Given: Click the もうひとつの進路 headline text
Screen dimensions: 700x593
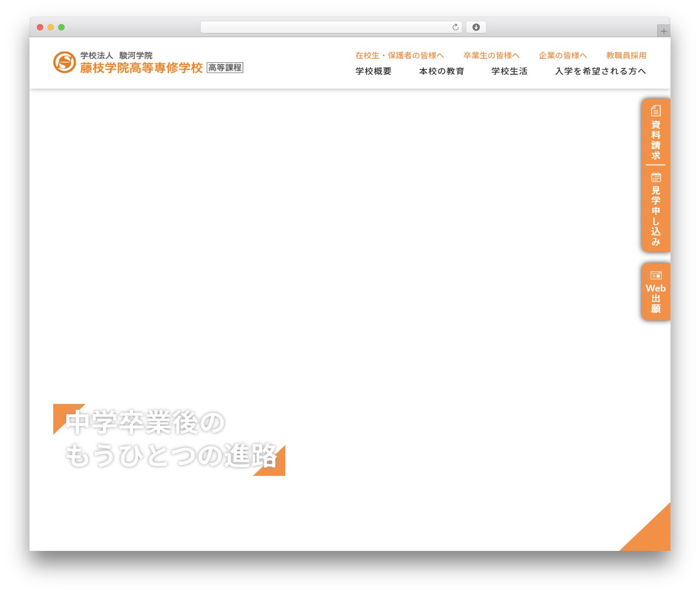Looking at the screenshot, I should click(171, 455).
